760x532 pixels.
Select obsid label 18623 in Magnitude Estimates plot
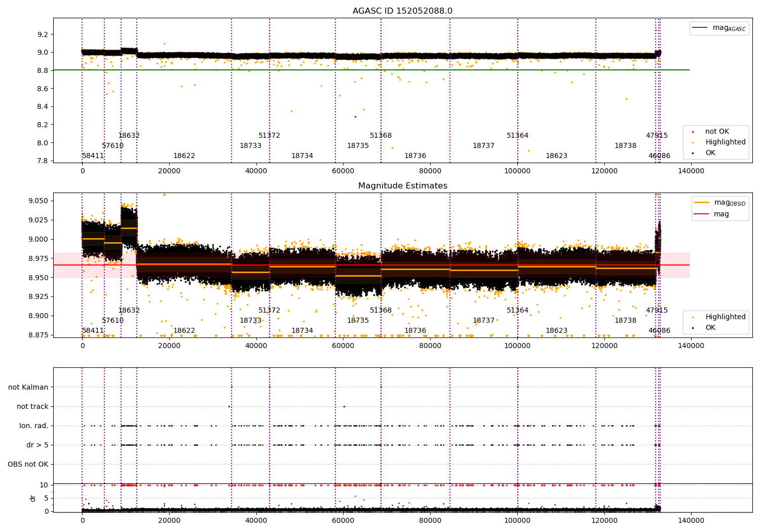point(556,331)
